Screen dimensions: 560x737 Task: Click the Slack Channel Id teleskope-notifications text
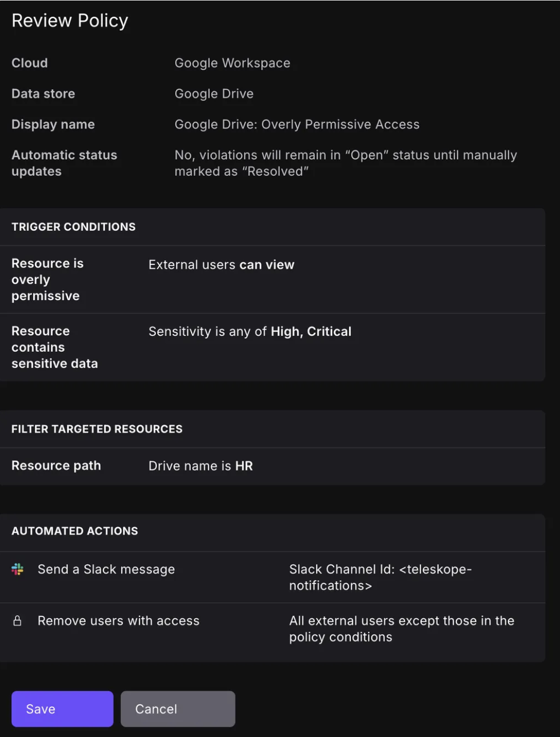click(380, 577)
